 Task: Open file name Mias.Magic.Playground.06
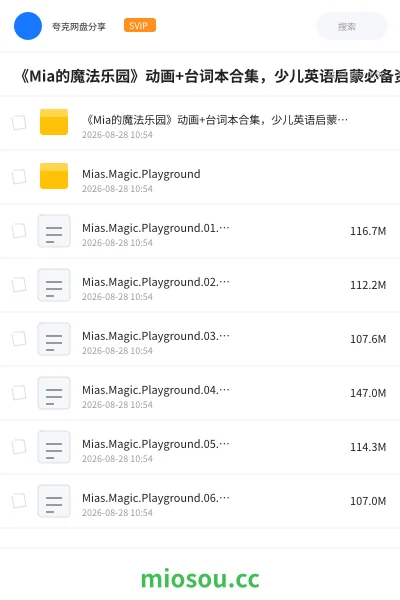(156, 498)
